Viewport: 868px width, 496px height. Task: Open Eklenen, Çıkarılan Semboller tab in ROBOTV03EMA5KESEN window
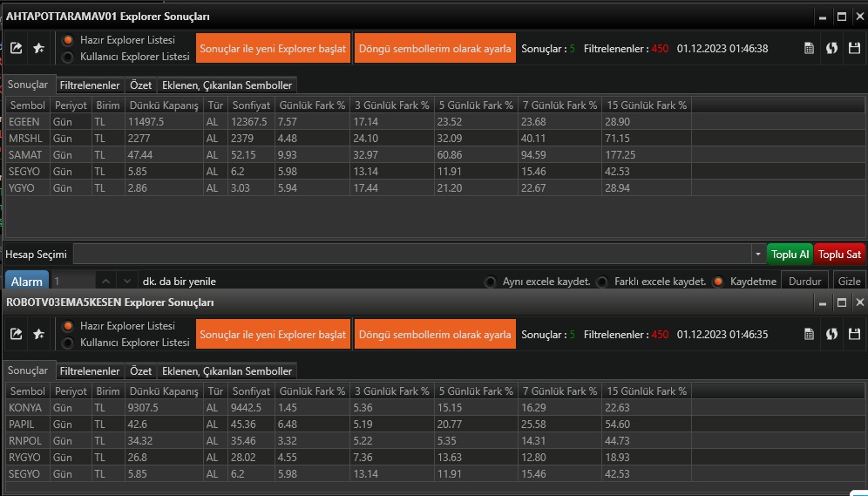coord(227,370)
